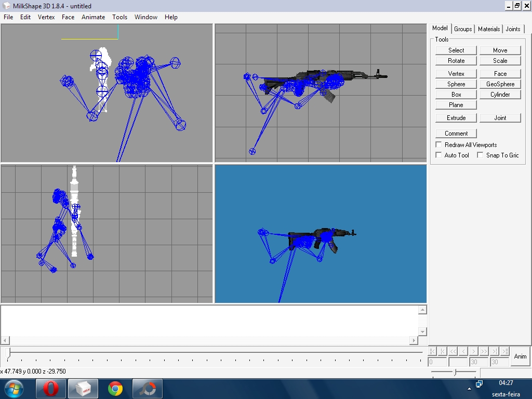Image resolution: width=532 pixels, height=399 pixels.
Task: Switch to the Joints tab
Action: (x=513, y=29)
